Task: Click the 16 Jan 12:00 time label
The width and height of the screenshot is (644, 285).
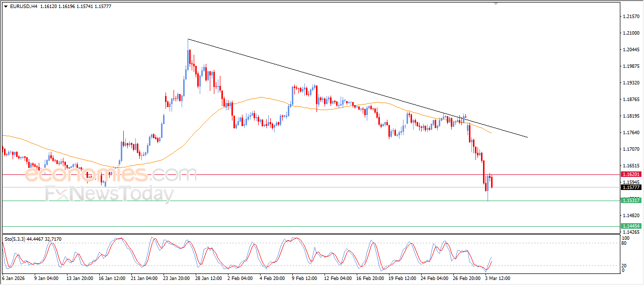Action: [x=112, y=277]
